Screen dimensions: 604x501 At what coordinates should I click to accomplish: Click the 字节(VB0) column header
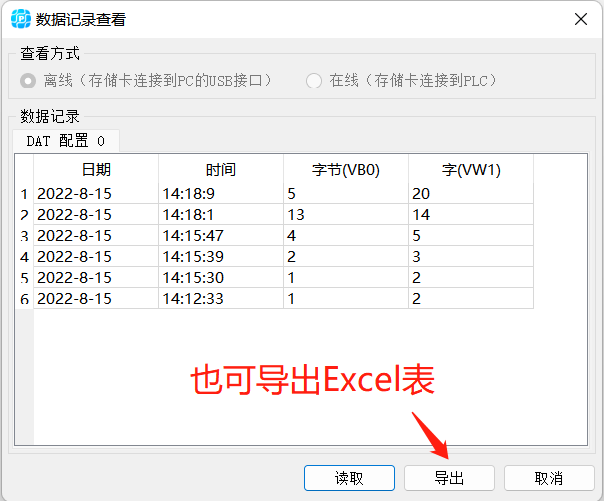click(x=346, y=169)
